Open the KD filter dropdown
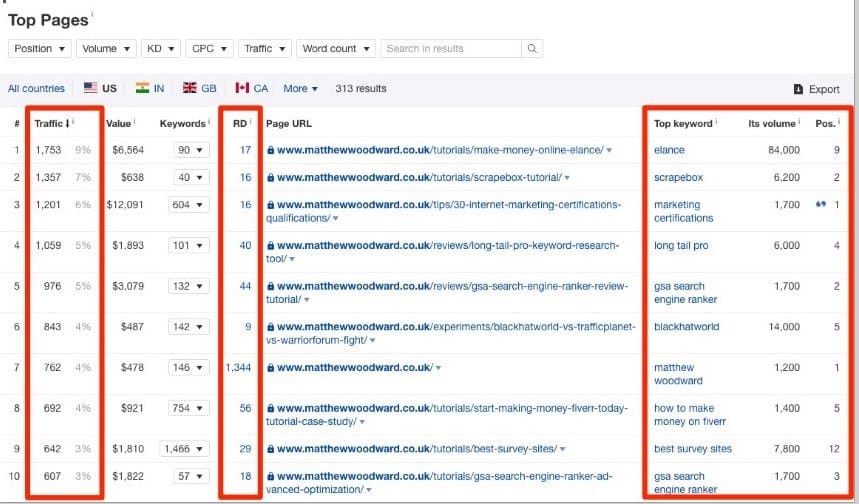 click(161, 48)
